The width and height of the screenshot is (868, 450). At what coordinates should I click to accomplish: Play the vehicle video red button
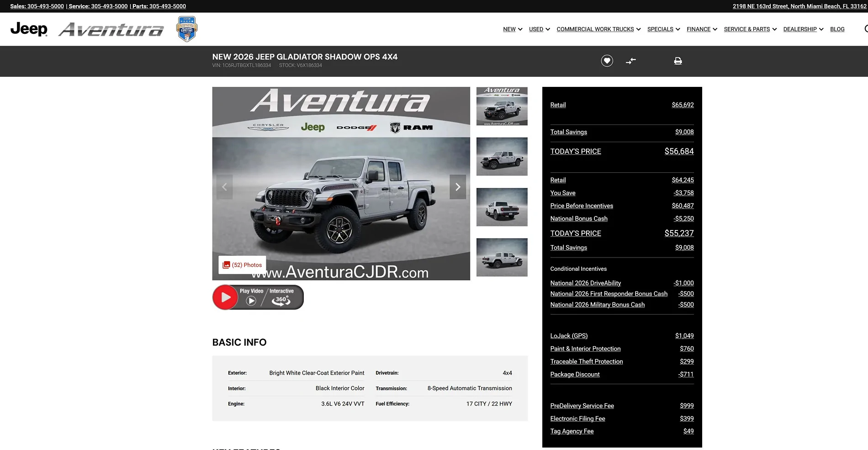[x=225, y=297]
